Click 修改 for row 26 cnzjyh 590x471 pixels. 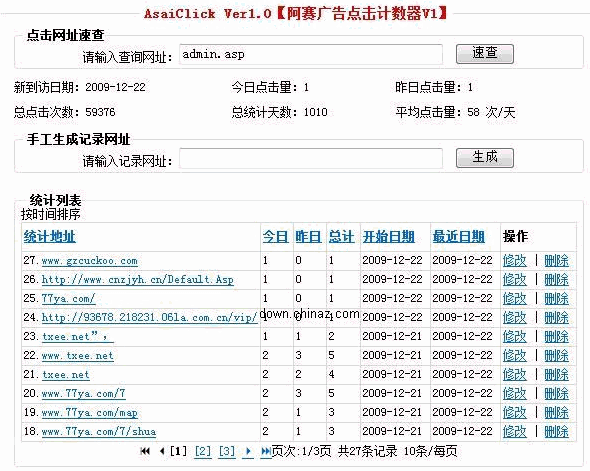(514, 279)
